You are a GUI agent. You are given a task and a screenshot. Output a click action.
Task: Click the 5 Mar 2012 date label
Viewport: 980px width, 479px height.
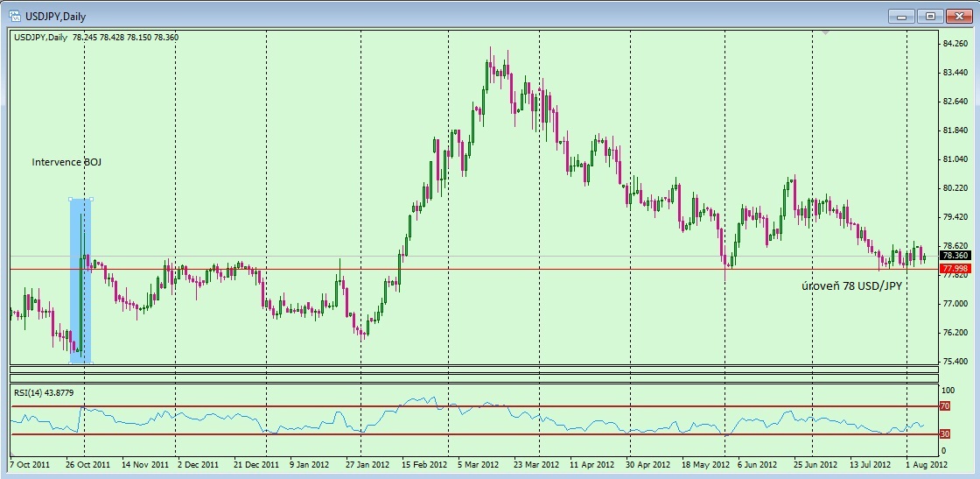[x=476, y=463]
